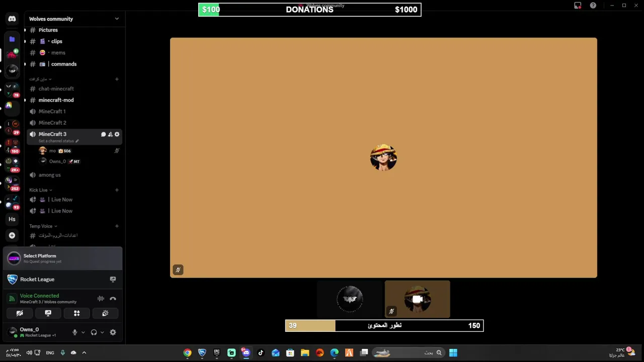Toggle microphone mute in user panel

(x=75, y=332)
